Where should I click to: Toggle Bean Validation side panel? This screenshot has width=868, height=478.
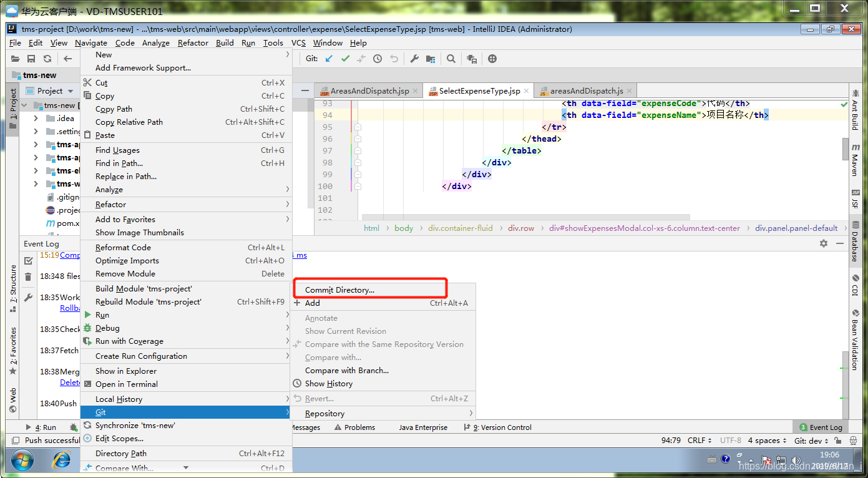click(856, 339)
